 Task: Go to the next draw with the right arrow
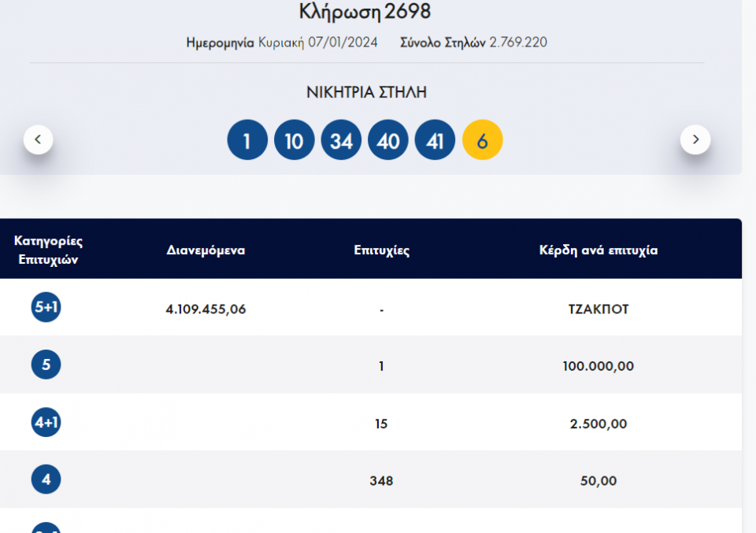(x=695, y=139)
